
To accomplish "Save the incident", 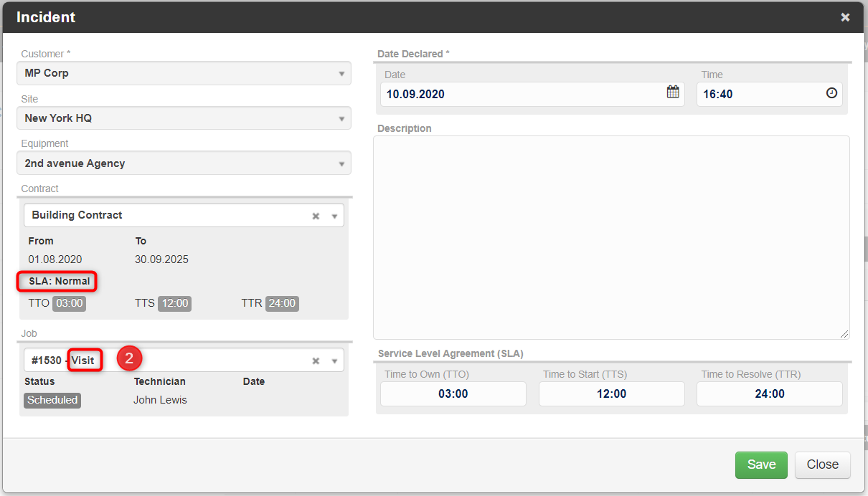I will tap(761, 464).
